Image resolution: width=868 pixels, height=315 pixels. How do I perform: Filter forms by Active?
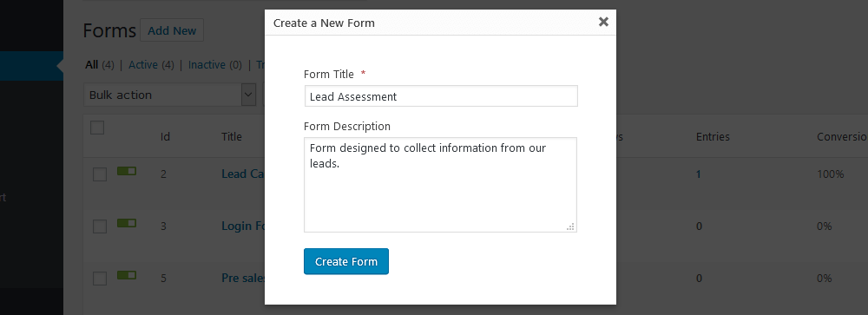143,65
